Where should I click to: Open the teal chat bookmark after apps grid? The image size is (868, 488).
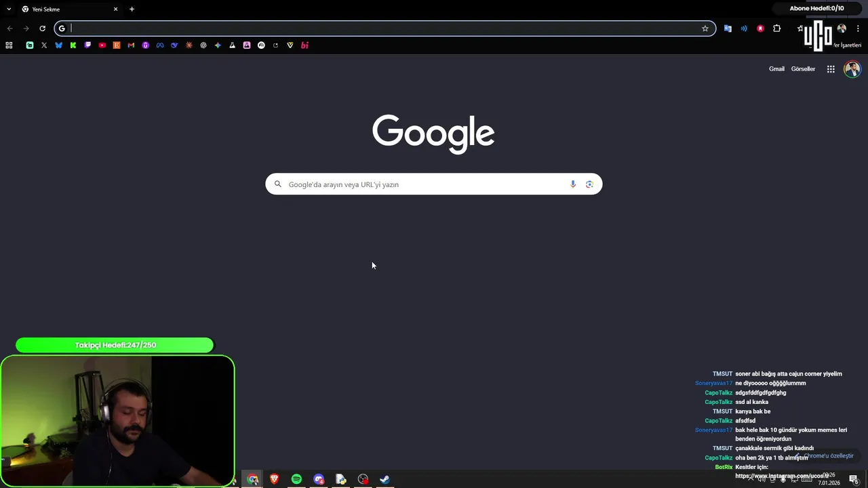pyautogui.click(x=30, y=45)
